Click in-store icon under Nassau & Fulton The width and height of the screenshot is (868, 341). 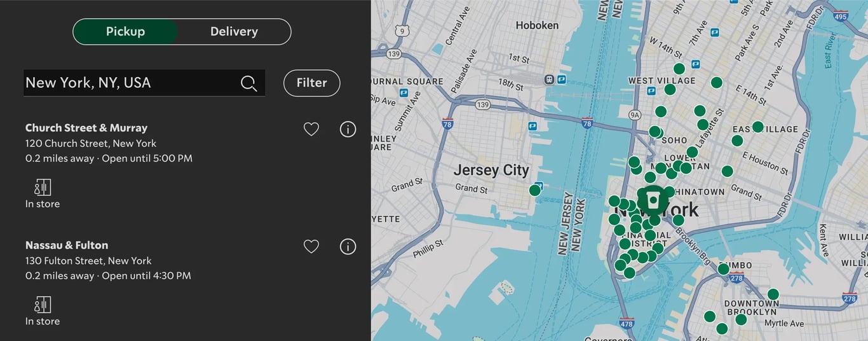[43, 304]
